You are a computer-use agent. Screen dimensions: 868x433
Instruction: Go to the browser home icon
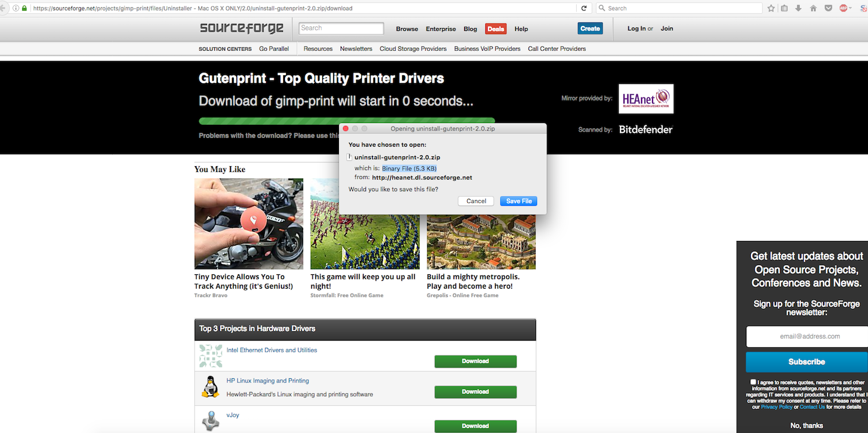(x=813, y=8)
